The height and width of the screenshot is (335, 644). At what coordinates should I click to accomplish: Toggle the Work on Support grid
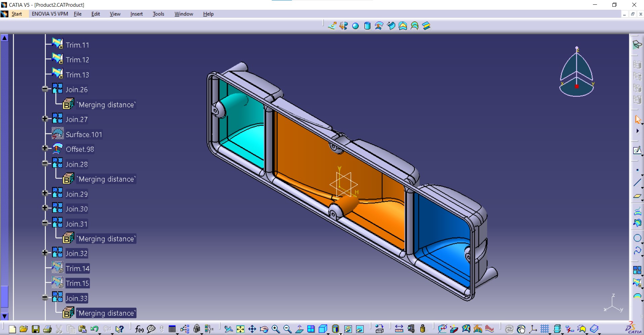click(x=545, y=329)
